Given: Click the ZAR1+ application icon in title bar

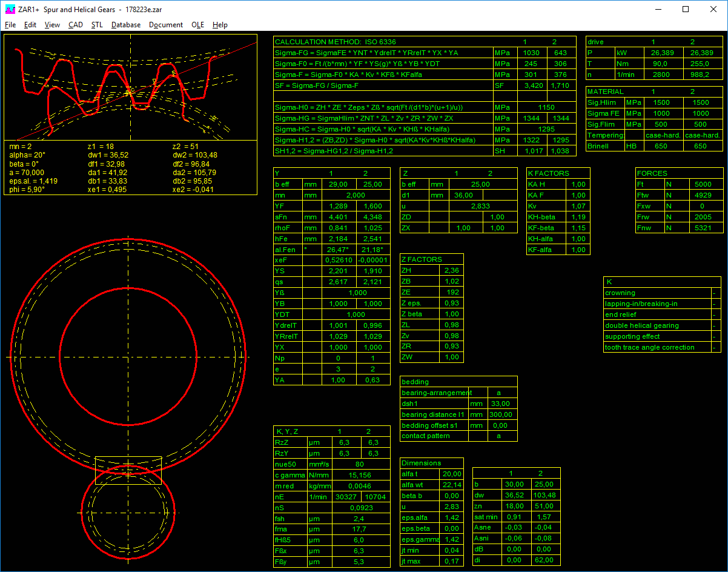Looking at the screenshot, I should (x=9, y=10).
